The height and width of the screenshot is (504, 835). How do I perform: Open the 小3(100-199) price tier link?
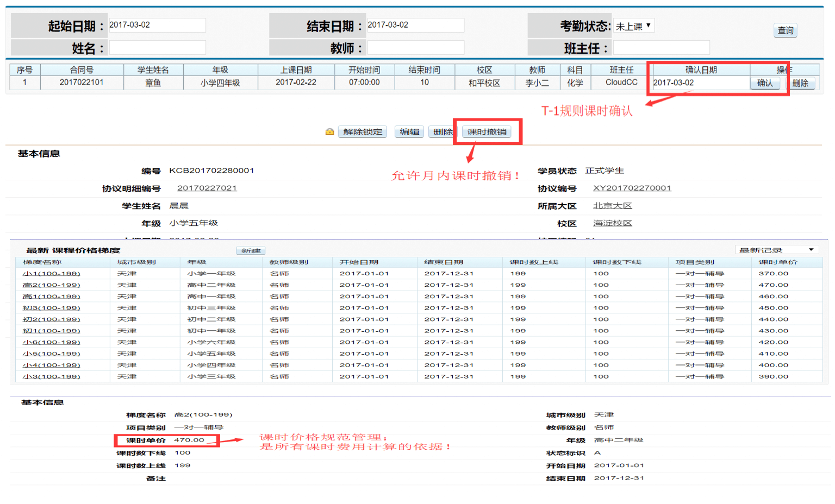point(51,376)
